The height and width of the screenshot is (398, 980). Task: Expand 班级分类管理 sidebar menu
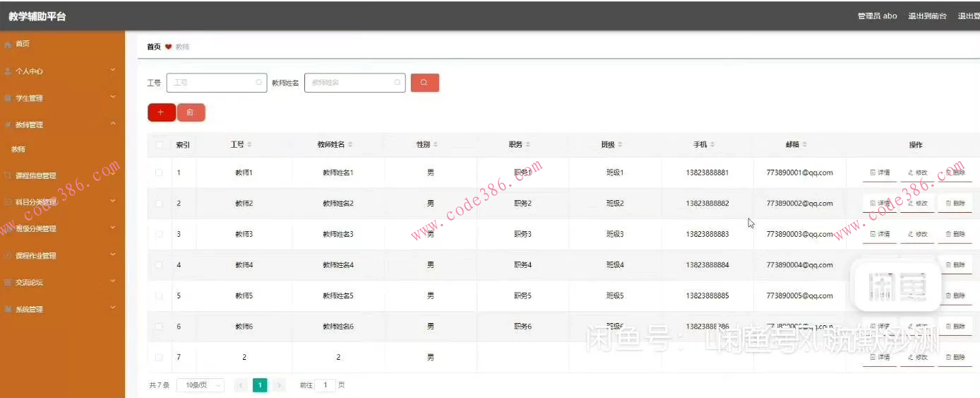62,229
